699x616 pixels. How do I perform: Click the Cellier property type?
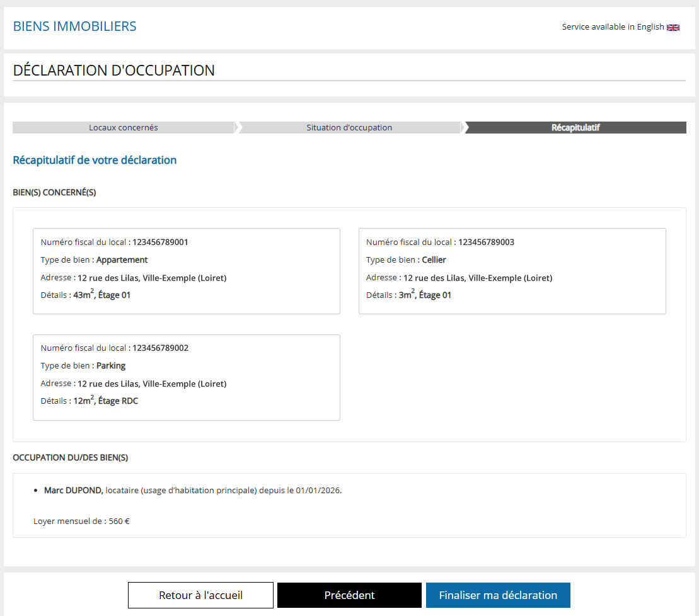(x=434, y=260)
